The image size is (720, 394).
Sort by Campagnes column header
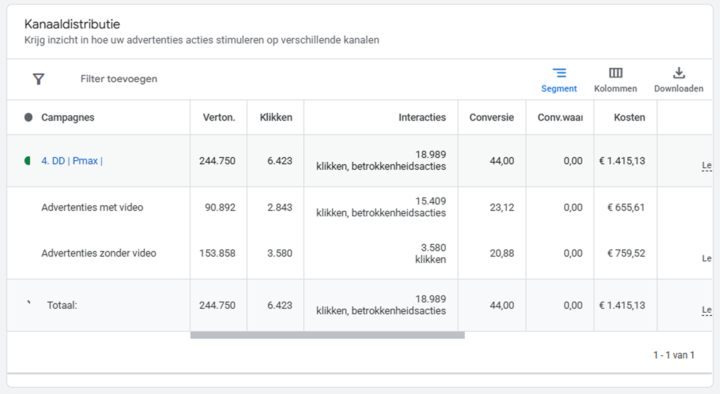68,118
